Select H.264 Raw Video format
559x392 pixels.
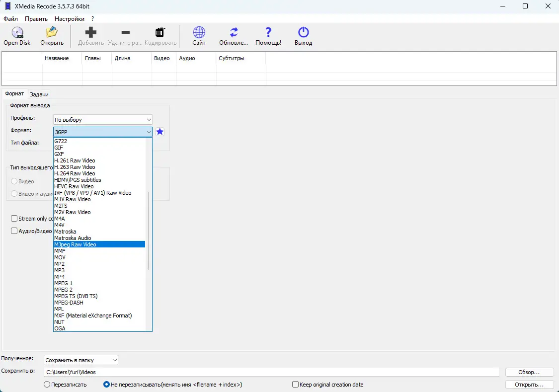[x=99, y=173]
